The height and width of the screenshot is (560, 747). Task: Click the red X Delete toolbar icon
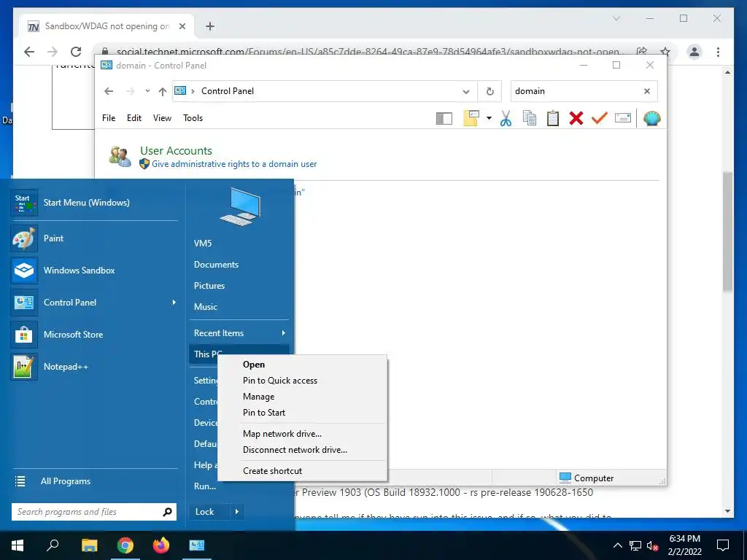(x=576, y=118)
